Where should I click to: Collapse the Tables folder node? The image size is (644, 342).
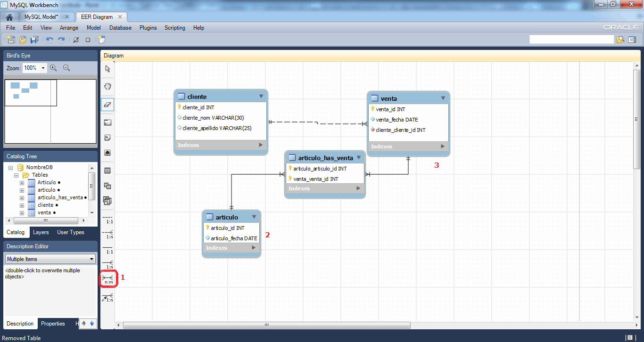pyautogui.click(x=16, y=175)
